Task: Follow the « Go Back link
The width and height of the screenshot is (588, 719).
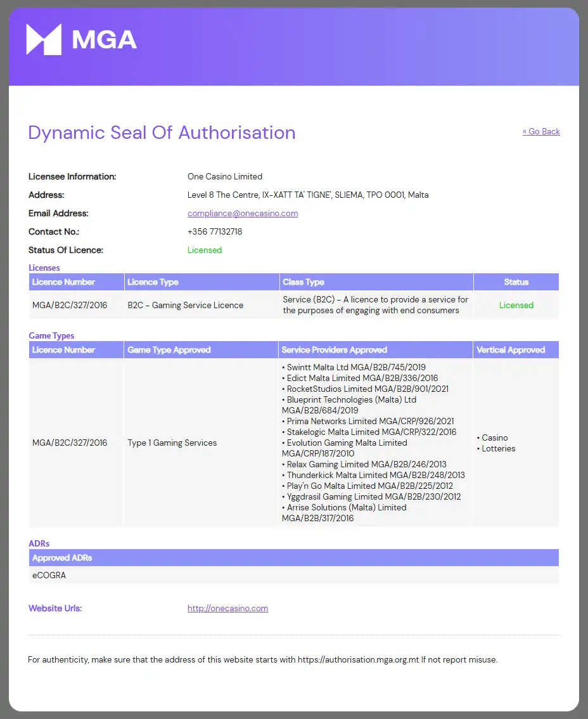Action: pos(541,132)
